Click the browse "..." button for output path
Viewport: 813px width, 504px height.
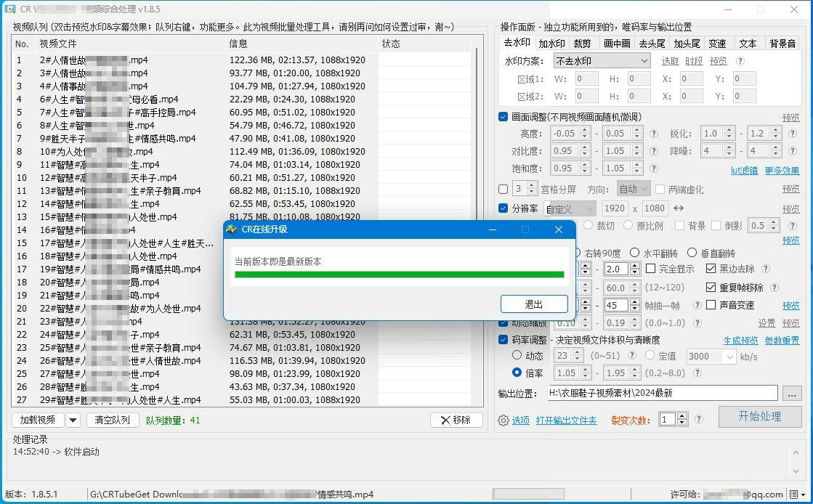[x=792, y=394]
